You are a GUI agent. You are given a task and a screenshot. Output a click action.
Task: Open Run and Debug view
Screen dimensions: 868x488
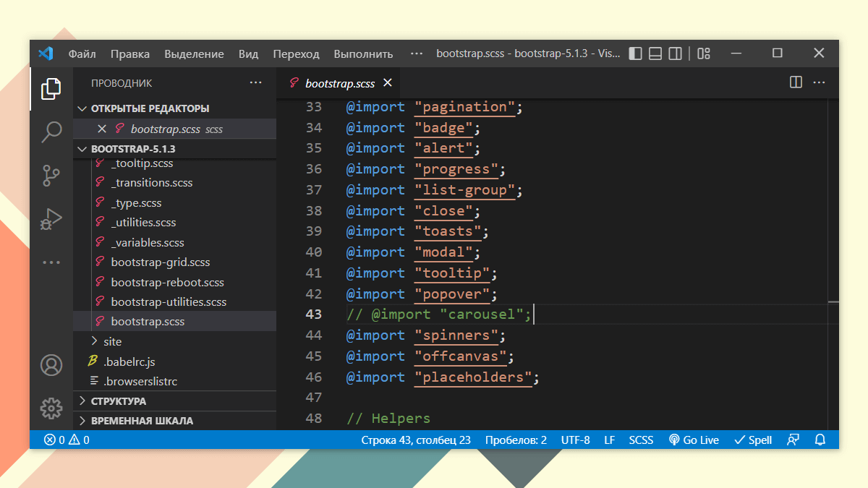(51, 218)
